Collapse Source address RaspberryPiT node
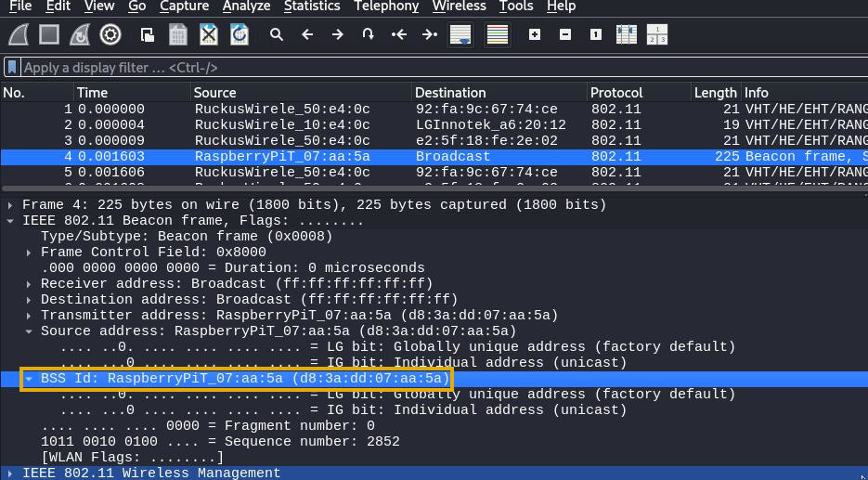This screenshot has height=480, width=868. pyautogui.click(x=29, y=331)
